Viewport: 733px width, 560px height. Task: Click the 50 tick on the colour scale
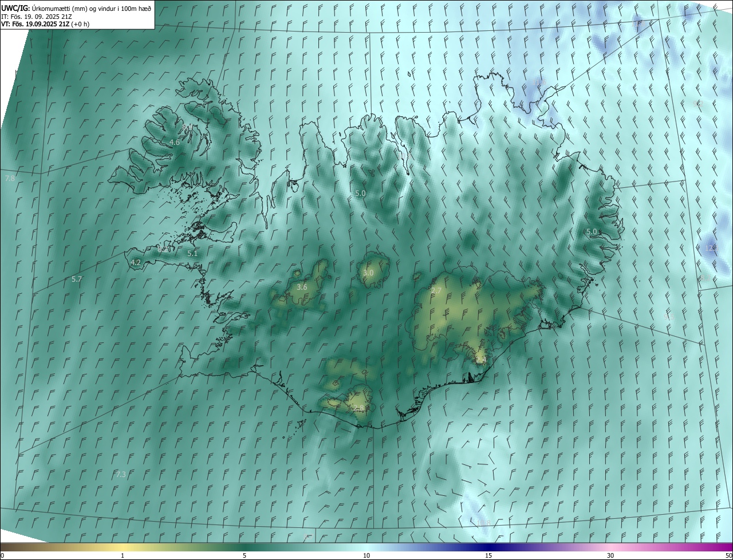[728, 555]
